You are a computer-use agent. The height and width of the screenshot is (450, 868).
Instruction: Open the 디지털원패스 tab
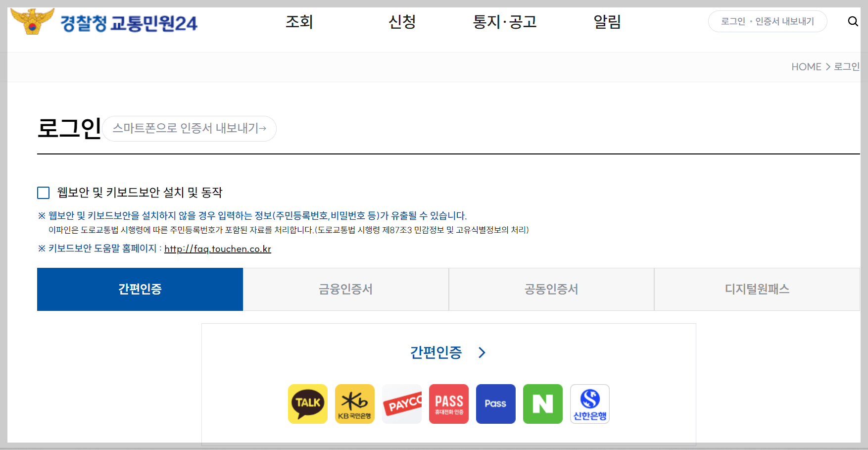tap(756, 289)
